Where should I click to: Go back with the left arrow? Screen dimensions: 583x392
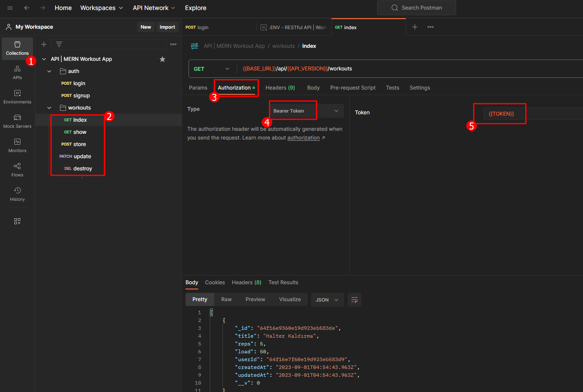pos(27,8)
